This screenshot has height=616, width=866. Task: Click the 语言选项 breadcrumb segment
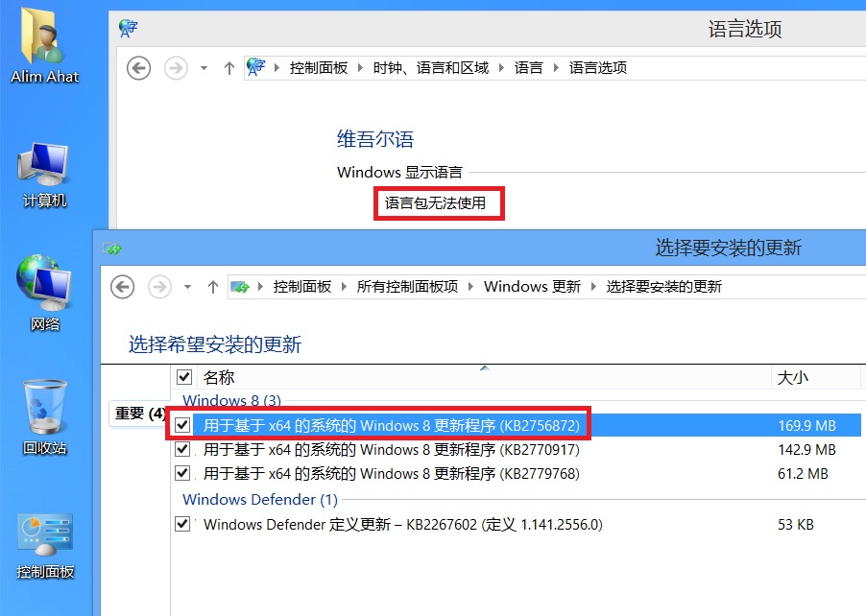(597, 68)
